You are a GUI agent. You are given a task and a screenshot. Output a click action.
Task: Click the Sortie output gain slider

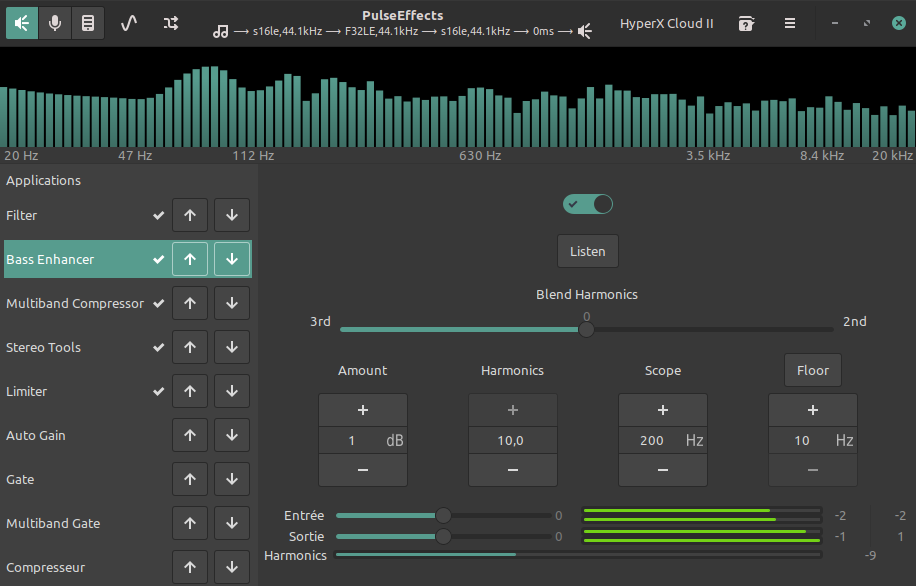[443, 536]
